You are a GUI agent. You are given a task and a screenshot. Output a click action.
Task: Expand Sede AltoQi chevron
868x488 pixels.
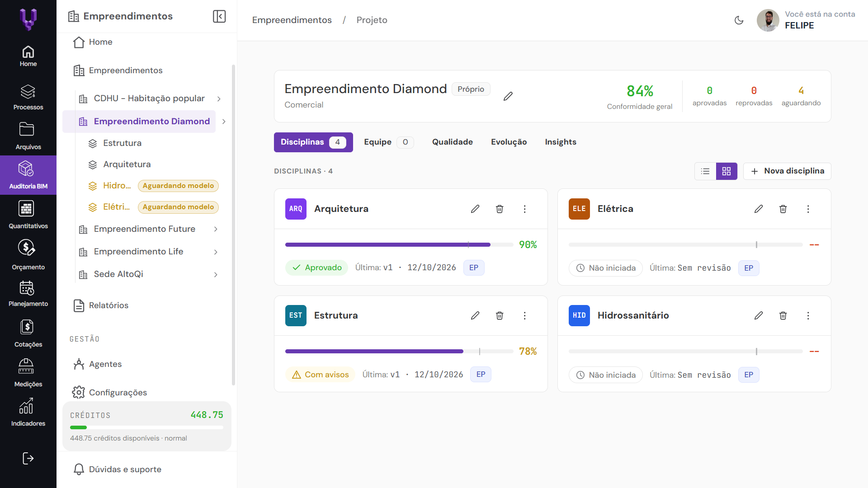[x=216, y=274]
